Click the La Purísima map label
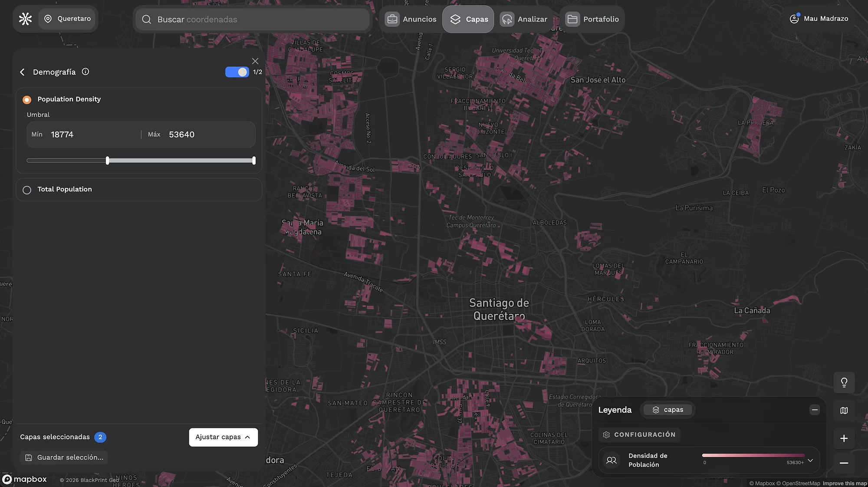This screenshot has height=487, width=868. pyautogui.click(x=694, y=208)
